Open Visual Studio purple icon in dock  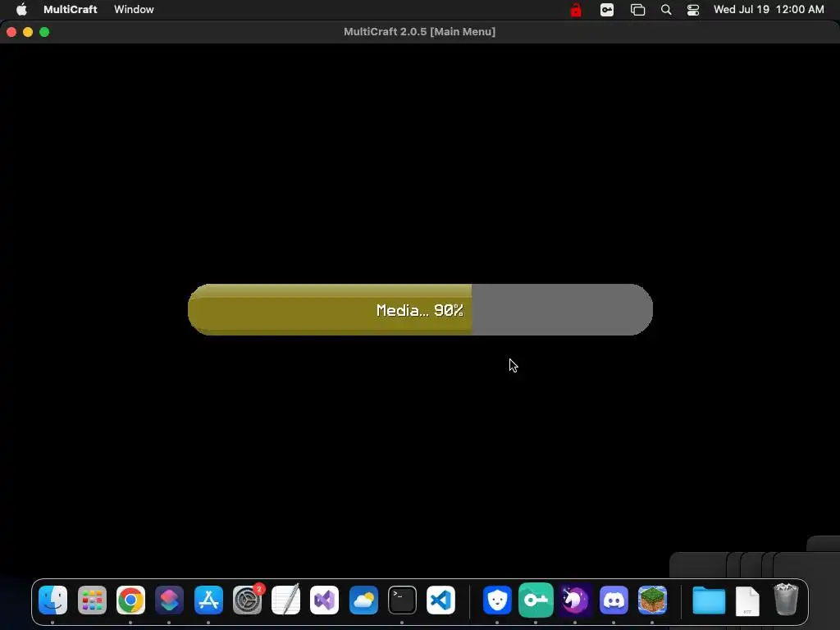(325, 600)
